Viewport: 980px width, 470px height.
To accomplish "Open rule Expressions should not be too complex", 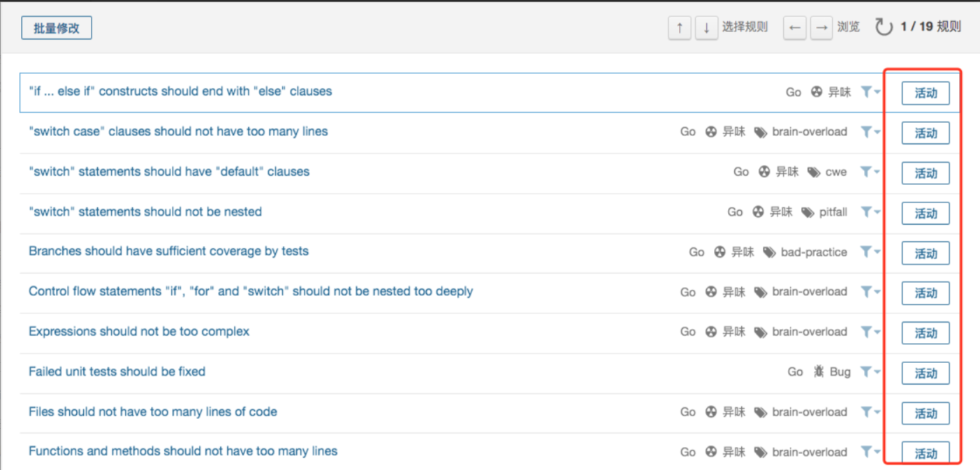I will 139,331.
